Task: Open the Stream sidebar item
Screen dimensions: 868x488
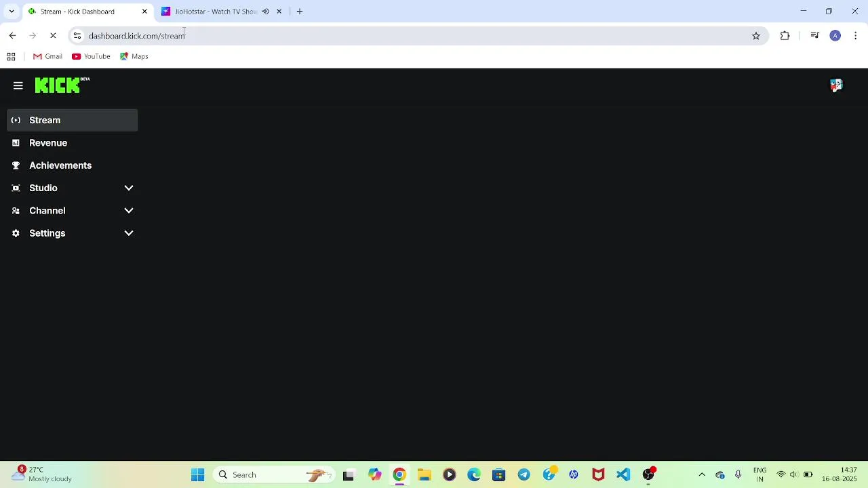Action: [x=73, y=120]
